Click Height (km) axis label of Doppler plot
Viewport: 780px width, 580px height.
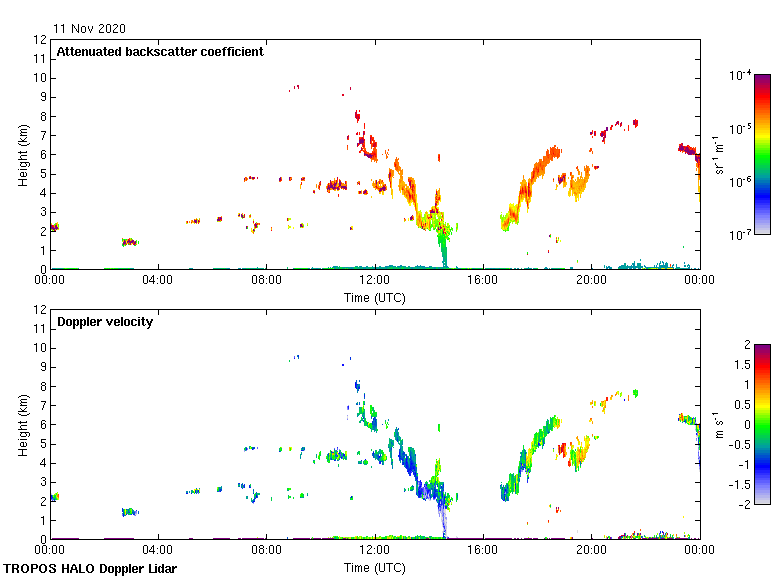[22, 424]
